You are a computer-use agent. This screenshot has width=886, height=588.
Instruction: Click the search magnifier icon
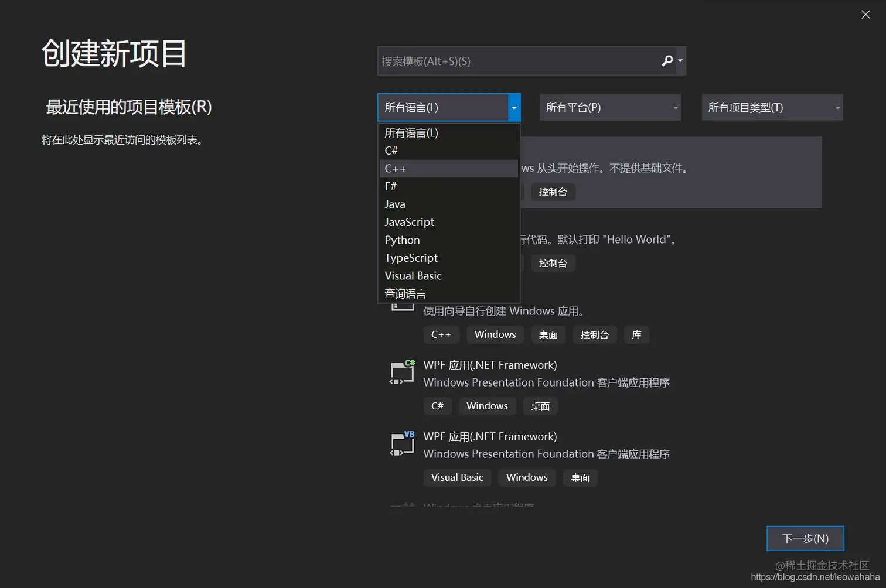[667, 61]
